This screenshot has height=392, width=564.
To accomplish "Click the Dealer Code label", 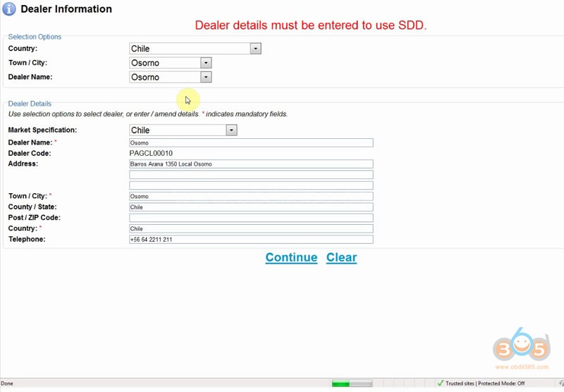I will pos(30,154).
